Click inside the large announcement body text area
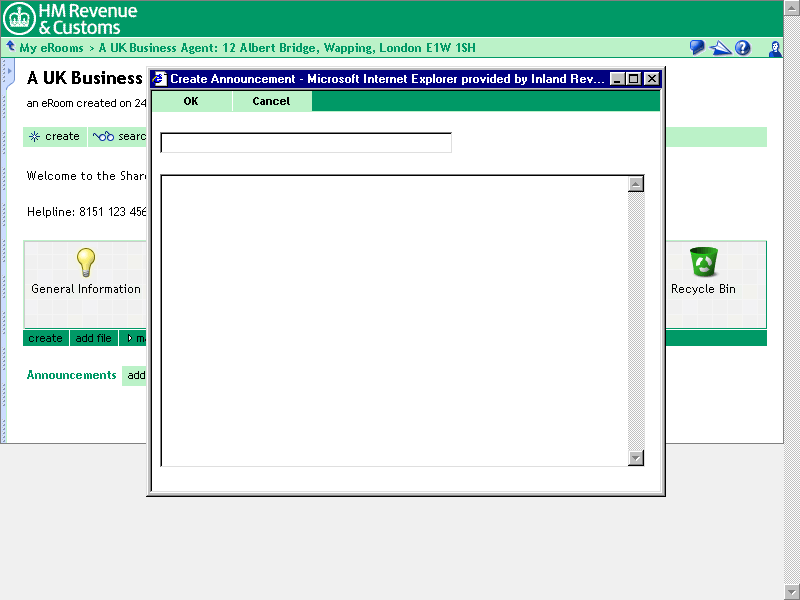The image size is (800, 600). [394, 320]
